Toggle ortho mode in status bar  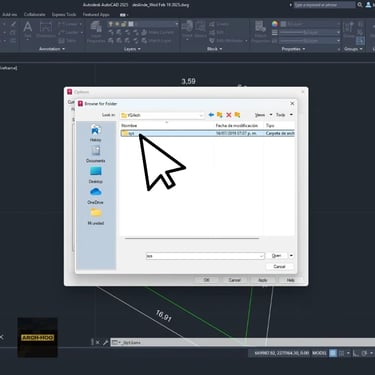[x=356, y=353]
